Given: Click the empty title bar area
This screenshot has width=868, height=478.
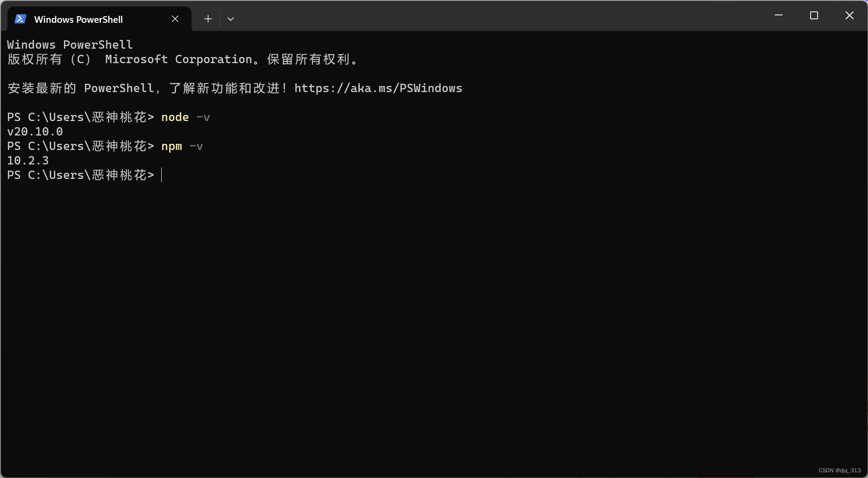Looking at the screenshot, I should [x=482, y=16].
